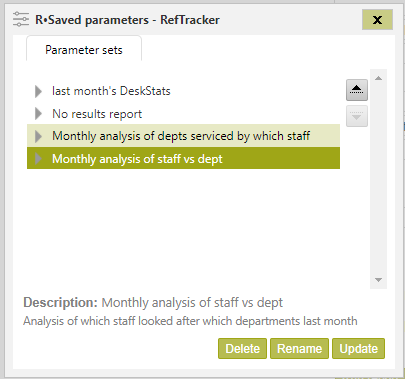
Task: Select Monthly analysis of depts serviced by which staff
Action: [x=183, y=136]
